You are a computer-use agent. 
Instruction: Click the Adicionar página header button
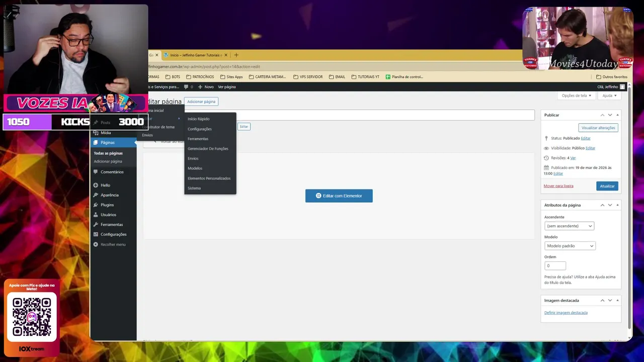tap(201, 102)
